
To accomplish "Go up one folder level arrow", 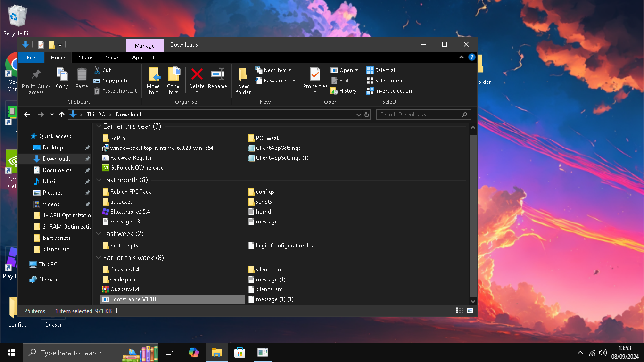I will pos(62,115).
